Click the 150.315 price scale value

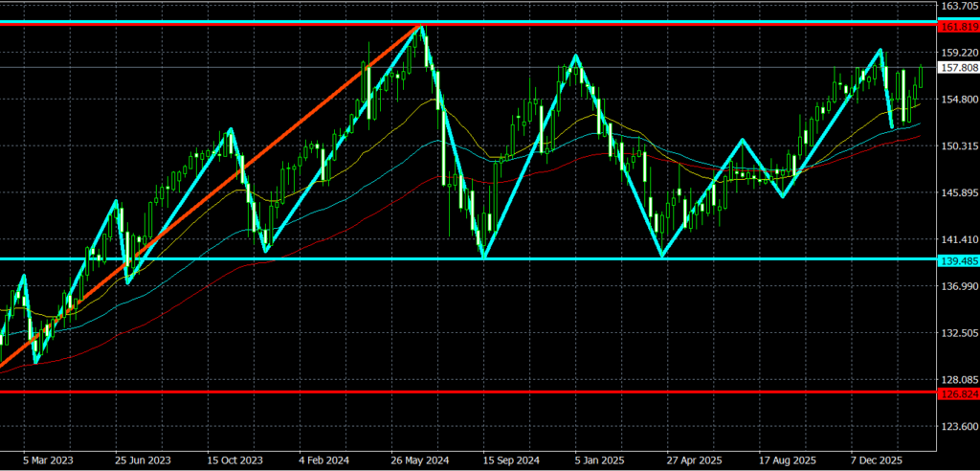pyautogui.click(x=958, y=146)
